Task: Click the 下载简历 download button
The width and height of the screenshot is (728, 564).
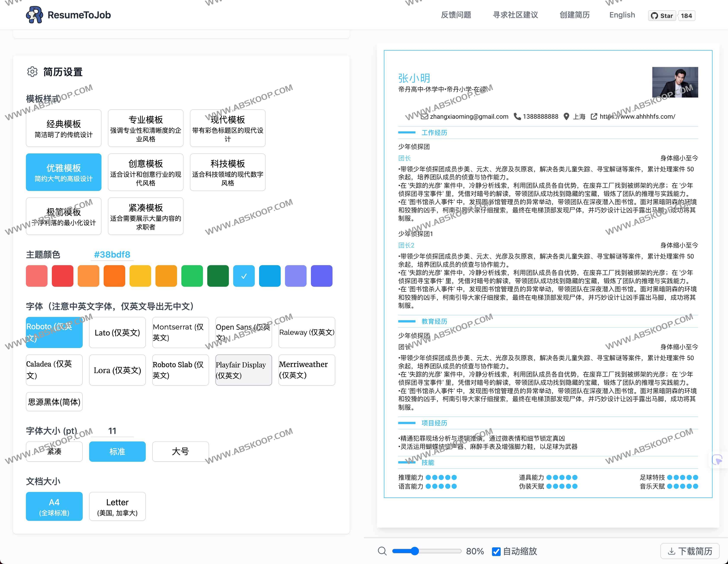Action: click(x=690, y=551)
